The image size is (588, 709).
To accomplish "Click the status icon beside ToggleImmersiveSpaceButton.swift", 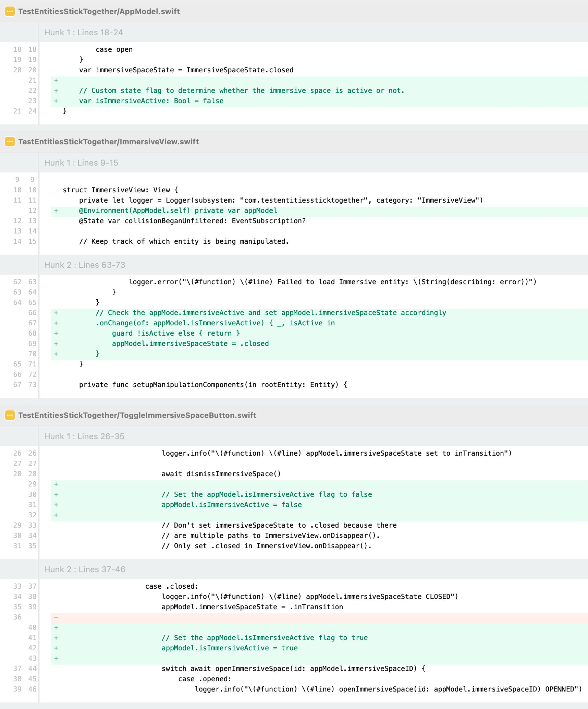I will click(10, 415).
